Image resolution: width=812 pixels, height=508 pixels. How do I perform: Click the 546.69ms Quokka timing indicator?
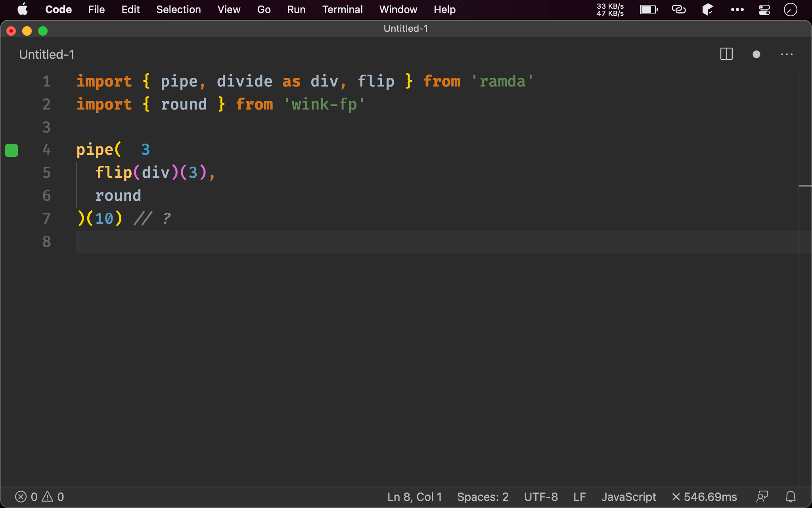pyautogui.click(x=705, y=497)
